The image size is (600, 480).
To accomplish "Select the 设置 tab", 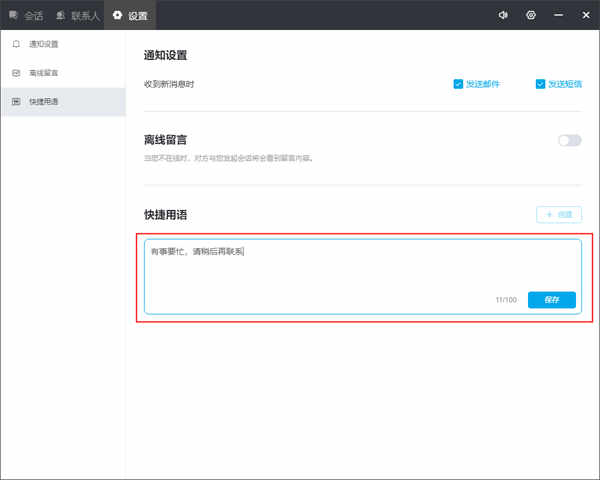I will (130, 15).
